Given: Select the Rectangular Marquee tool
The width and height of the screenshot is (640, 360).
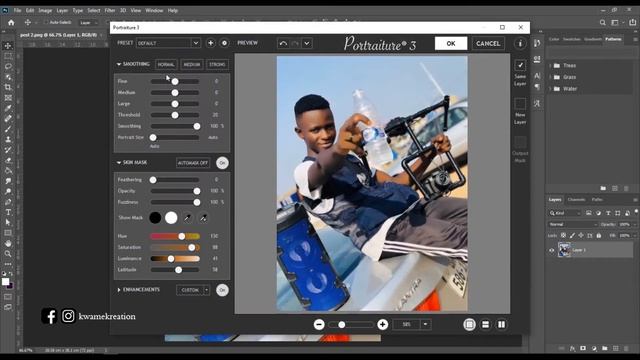Looking at the screenshot, I should click(x=8, y=56).
